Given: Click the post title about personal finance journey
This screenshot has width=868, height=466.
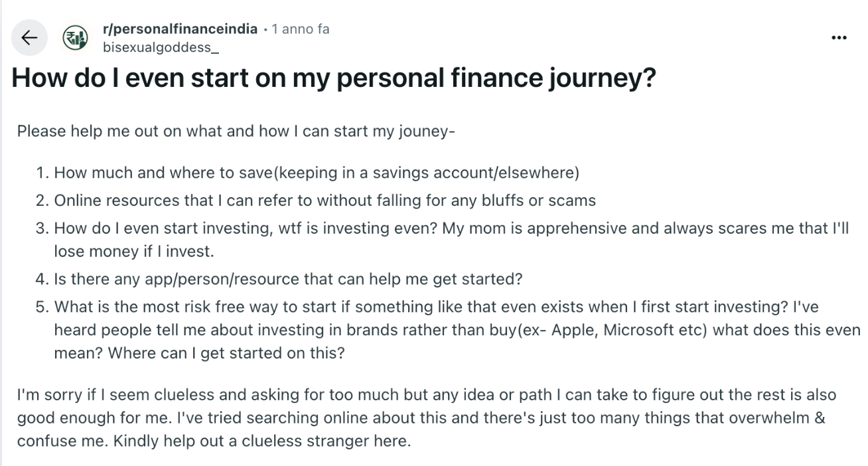Looking at the screenshot, I should [x=334, y=78].
